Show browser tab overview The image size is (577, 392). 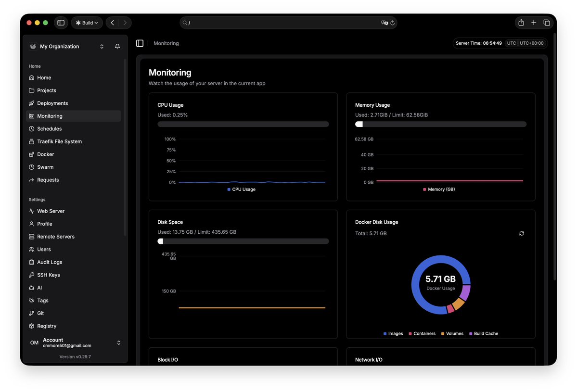click(547, 23)
